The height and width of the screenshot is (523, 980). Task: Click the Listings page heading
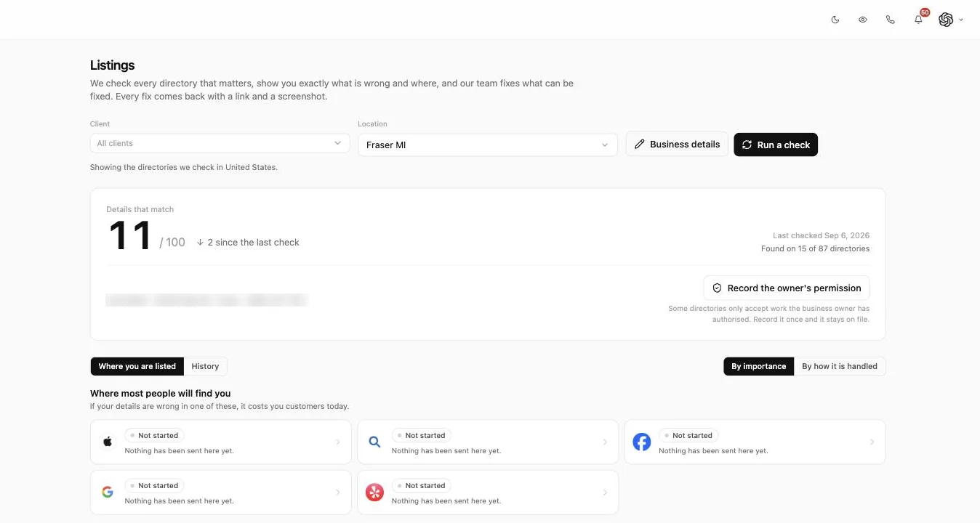point(113,65)
